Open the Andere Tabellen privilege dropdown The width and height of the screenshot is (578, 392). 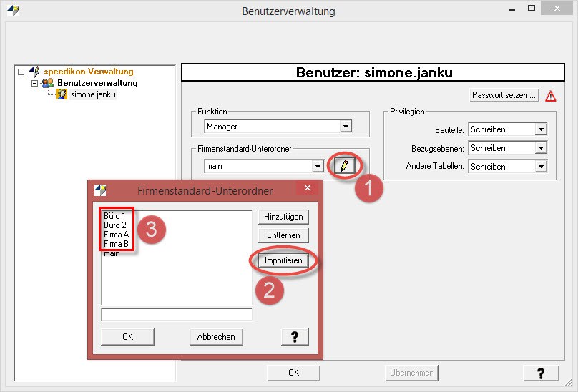point(541,167)
